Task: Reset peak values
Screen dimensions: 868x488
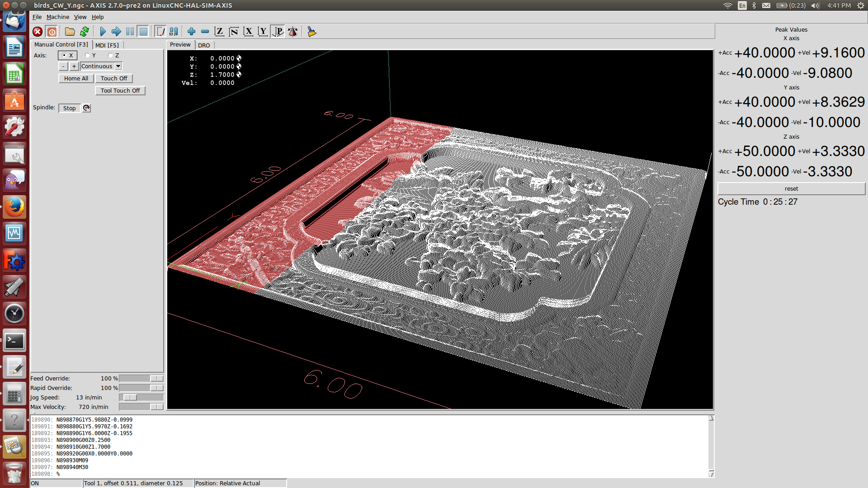Action: pyautogui.click(x=791, y=189)
